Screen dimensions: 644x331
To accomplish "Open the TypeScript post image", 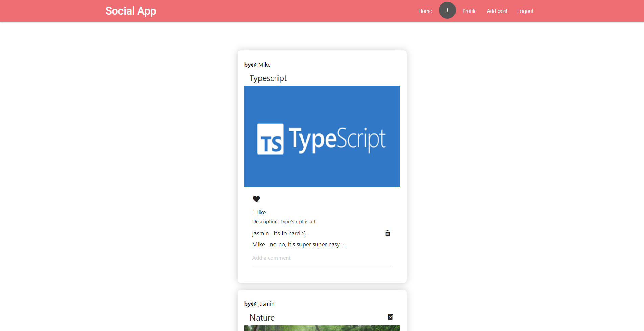I will (322, 136).
